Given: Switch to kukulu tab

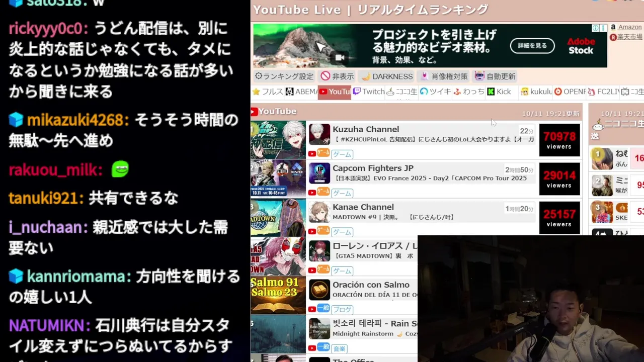Looking at the screenshot, I should pyautogui.click(x=536, y=92).
